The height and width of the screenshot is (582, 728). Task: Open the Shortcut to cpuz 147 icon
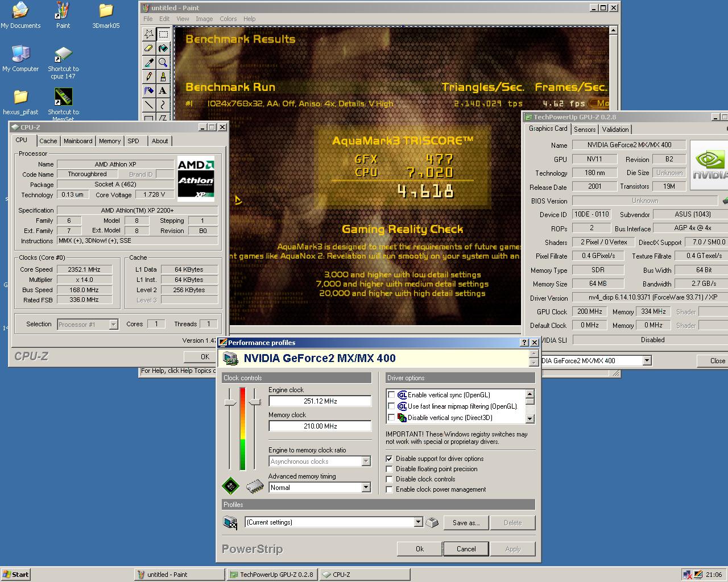(x=63, y=63)
